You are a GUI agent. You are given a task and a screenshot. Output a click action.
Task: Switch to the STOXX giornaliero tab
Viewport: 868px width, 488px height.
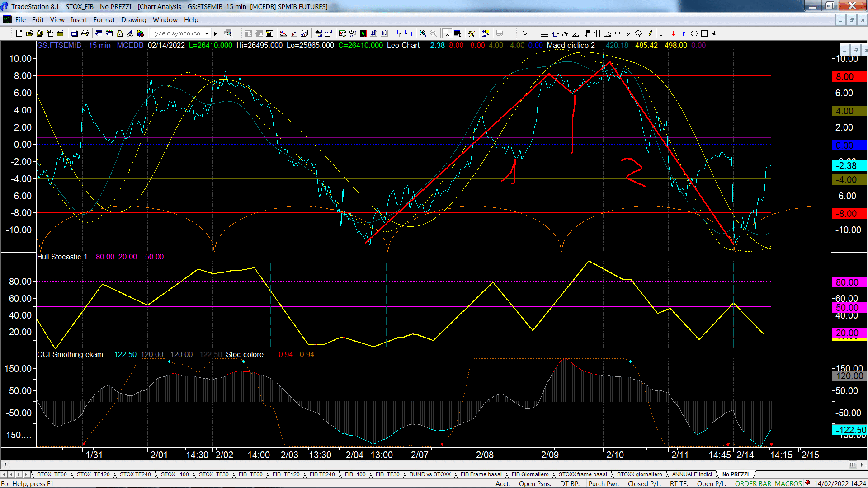pos(639,474)
